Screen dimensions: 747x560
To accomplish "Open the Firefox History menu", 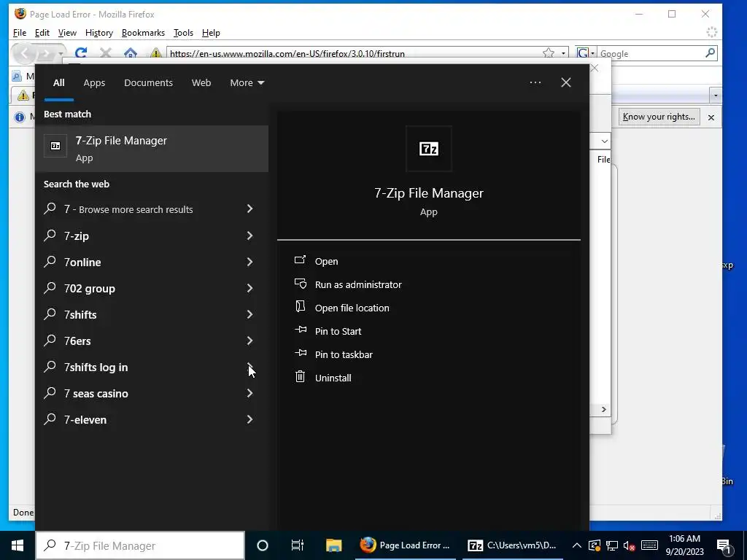I will (x=99, y=33).
